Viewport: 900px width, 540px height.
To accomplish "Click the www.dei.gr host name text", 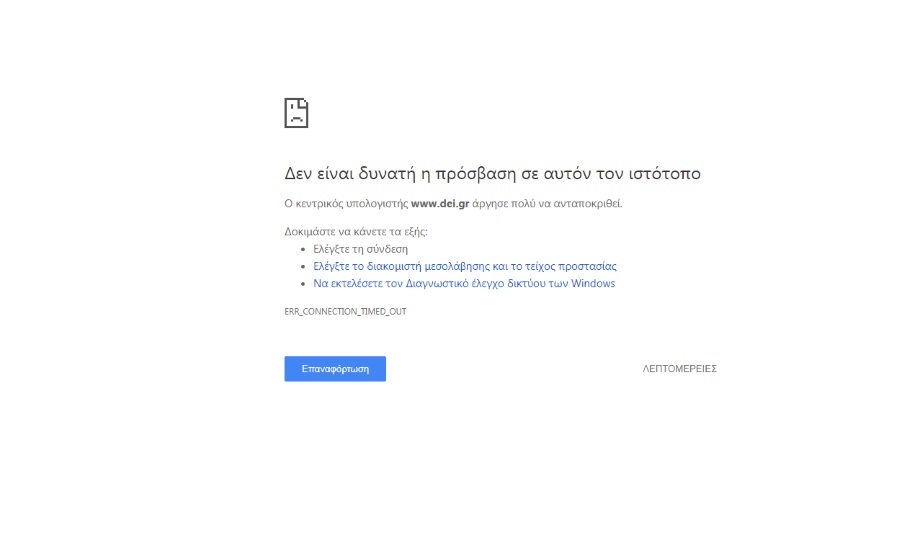I will (x=440, y=204).
